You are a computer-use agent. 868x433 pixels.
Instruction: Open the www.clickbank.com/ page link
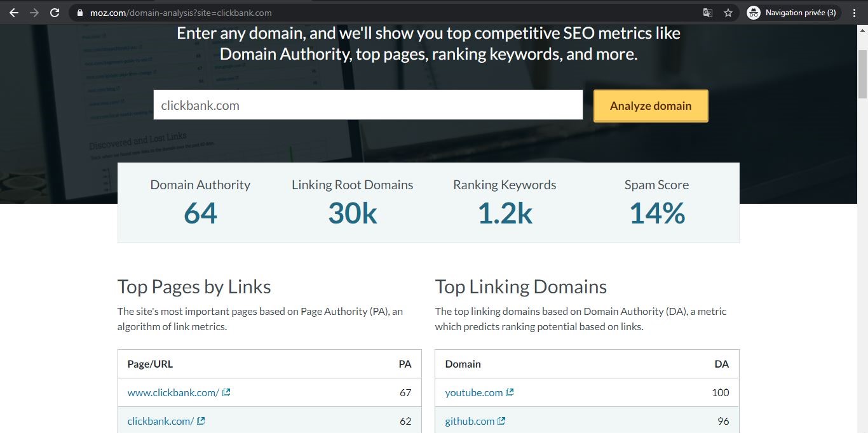click(x=173, y=392)
